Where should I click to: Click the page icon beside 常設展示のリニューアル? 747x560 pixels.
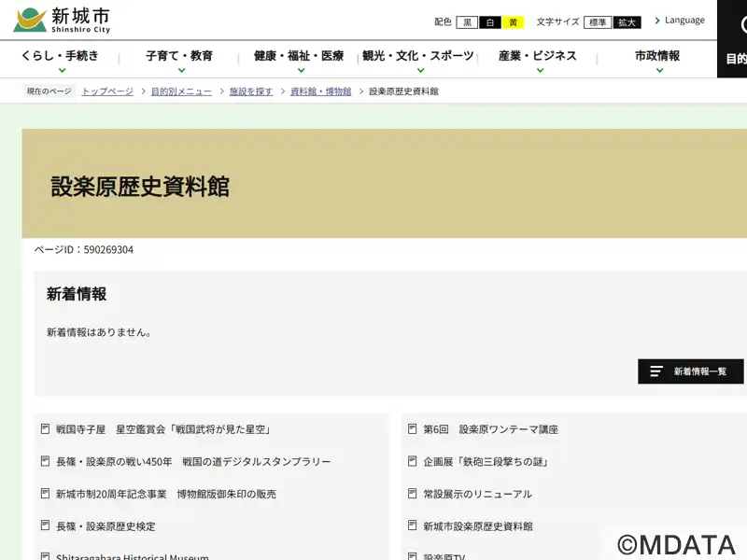pos(413,494)
